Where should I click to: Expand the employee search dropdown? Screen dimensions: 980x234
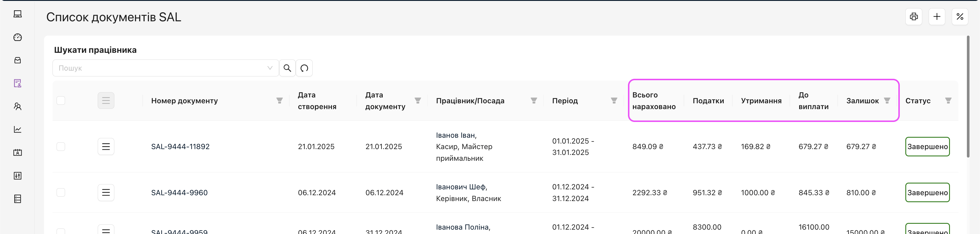[270, 68]
